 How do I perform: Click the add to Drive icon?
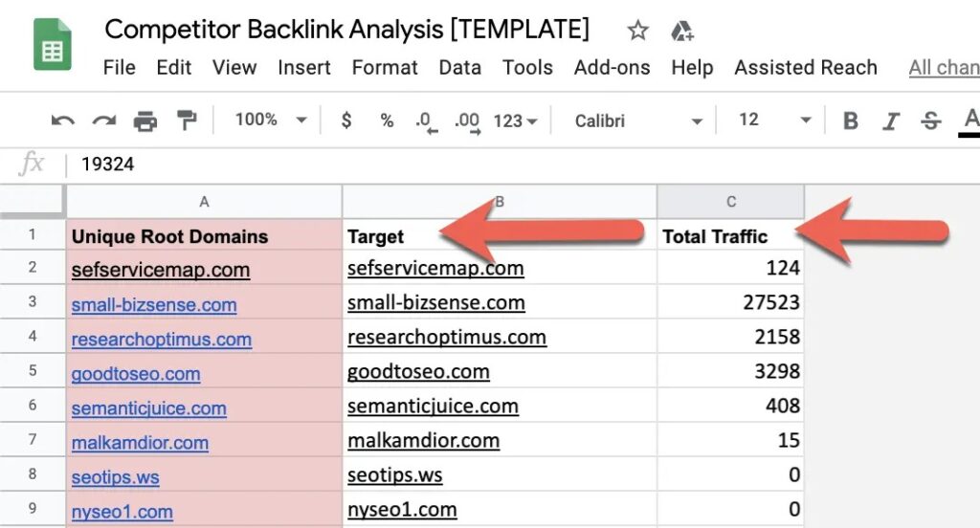[x=681, y=31]
